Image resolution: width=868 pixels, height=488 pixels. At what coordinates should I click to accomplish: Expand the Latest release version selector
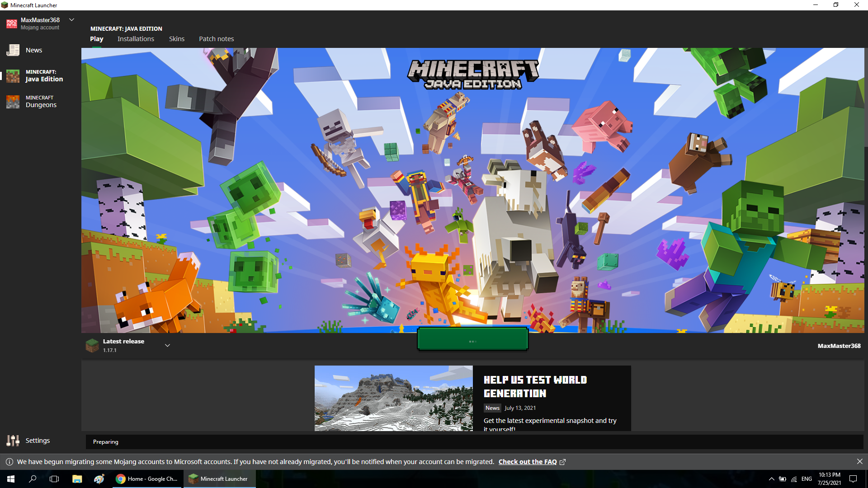click(167, 346)
